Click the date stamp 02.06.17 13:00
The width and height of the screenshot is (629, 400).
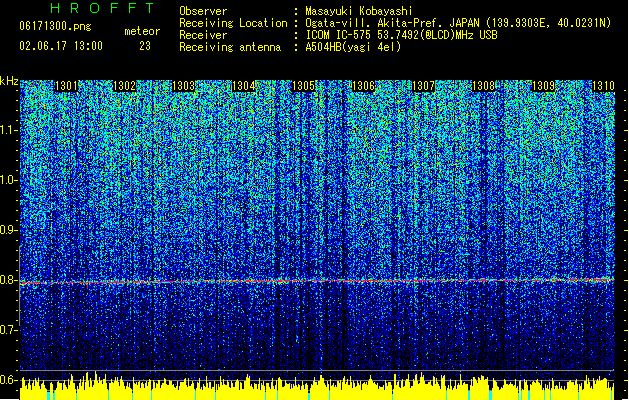coord(61,46)
